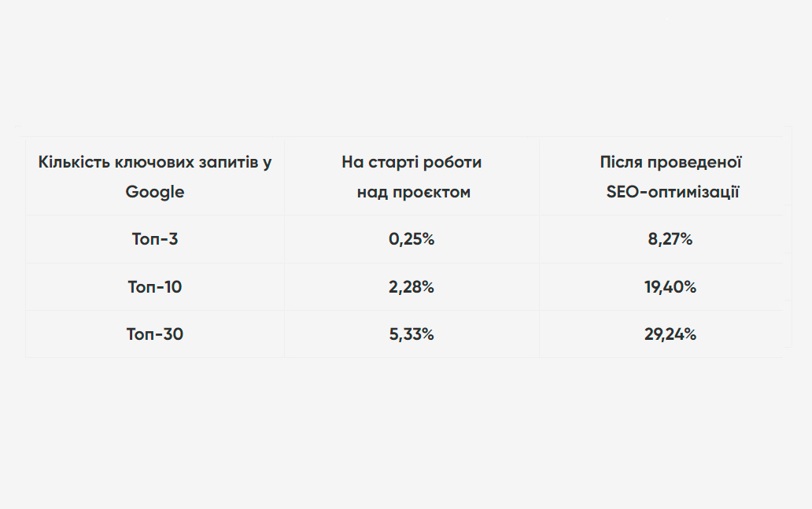Click 'Після проведеної' text line
The height and width of the screenshot is (509, 812).
point(670,162)
